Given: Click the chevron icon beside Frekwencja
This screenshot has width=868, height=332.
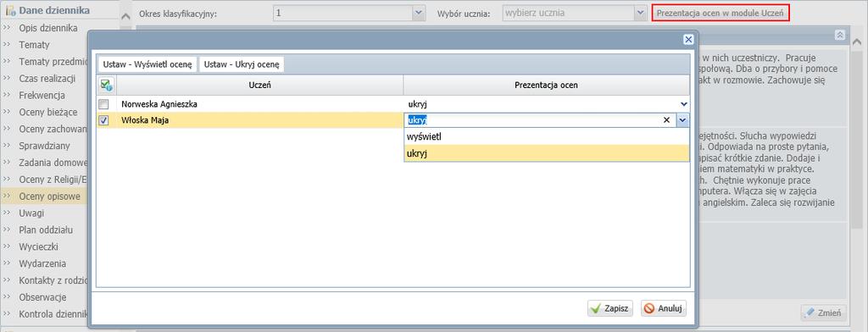Looking at the screenshot, I should pyautogui.click(x=7, y=95).
